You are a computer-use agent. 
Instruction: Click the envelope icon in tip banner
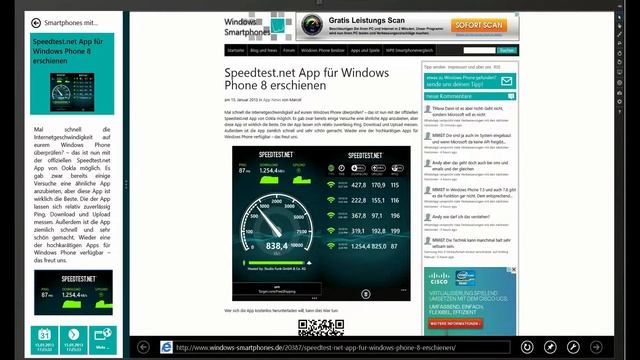pos(507,81)
